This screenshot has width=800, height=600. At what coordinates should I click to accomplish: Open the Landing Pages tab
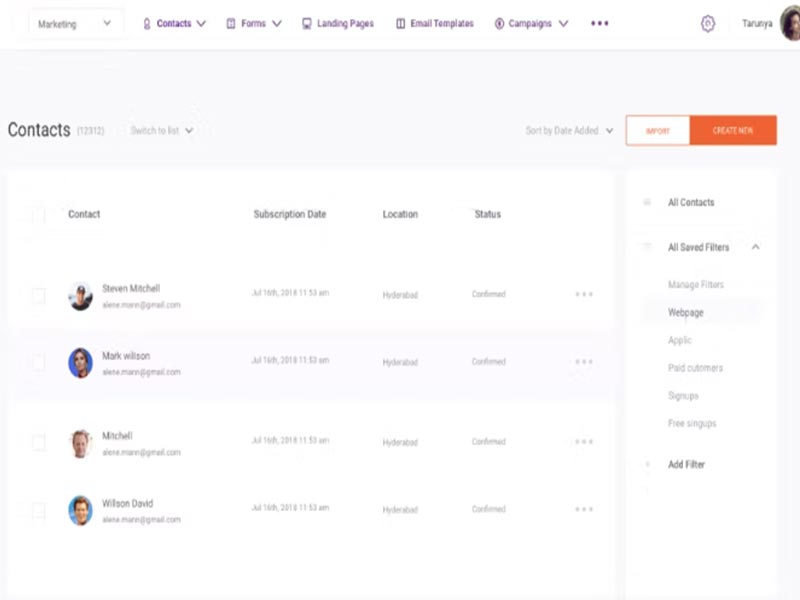339,23
